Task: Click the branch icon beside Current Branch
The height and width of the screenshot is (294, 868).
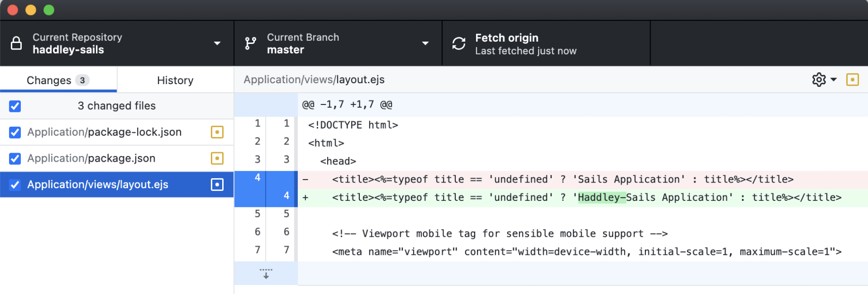Action: pos(251,43)
